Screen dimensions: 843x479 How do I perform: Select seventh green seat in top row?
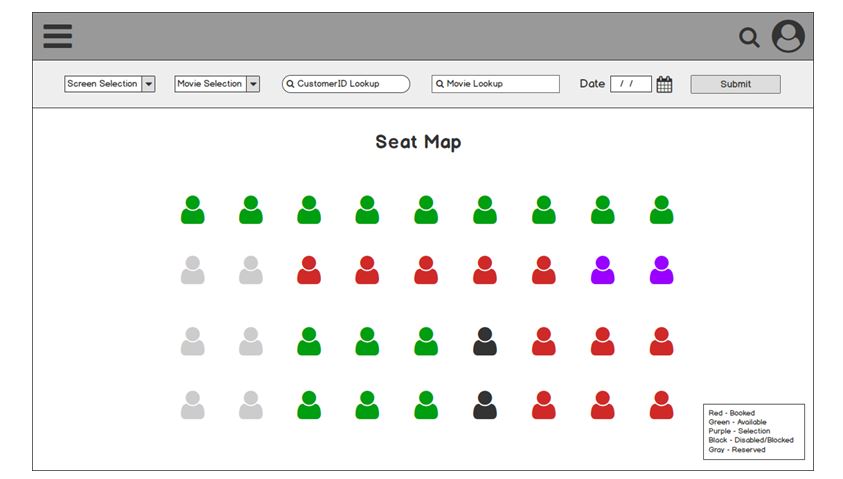544,210
